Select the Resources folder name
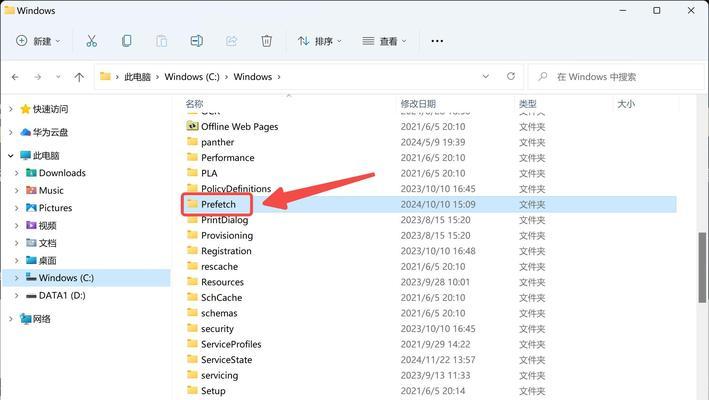Viewport: 709px width, 400px height. pyautogui.click(x=222, y=282)
